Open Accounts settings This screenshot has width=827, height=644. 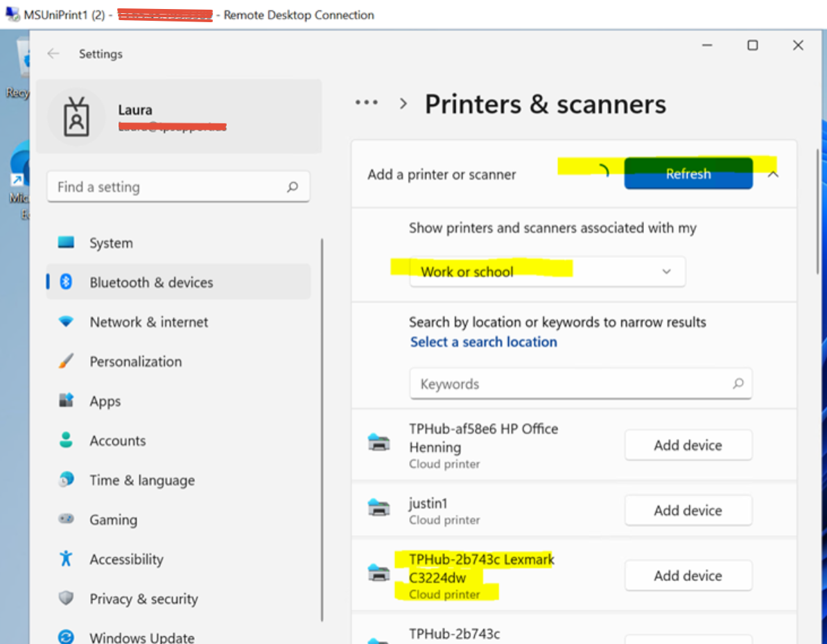point(178,440)
